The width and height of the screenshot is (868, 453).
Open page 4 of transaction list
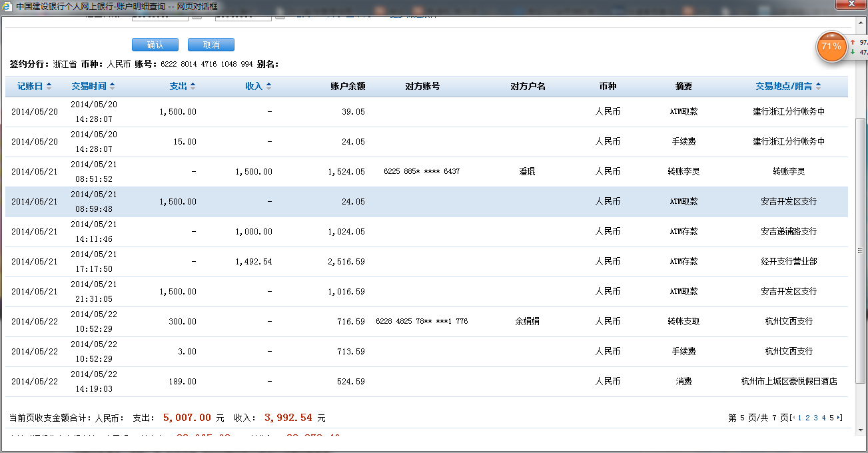coord(823,418)
